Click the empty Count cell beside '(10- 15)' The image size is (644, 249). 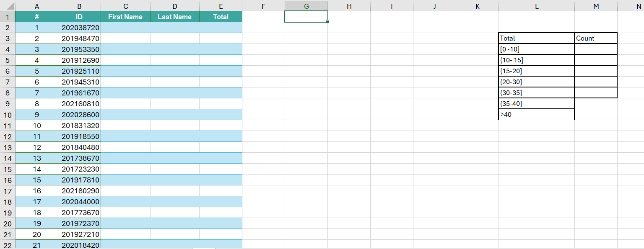[595, 60]
